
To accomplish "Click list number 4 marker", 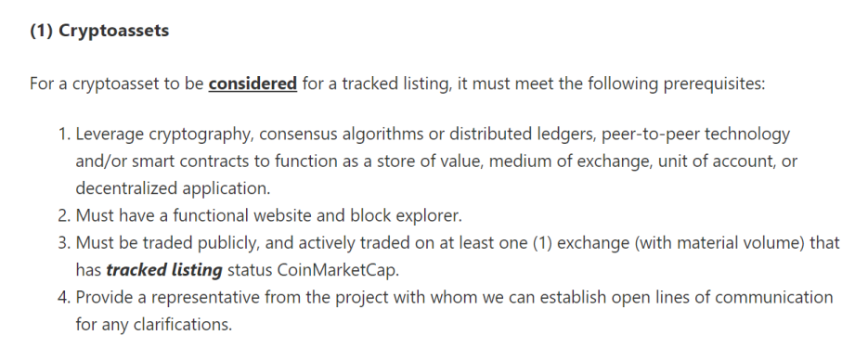I will (64, 297).
